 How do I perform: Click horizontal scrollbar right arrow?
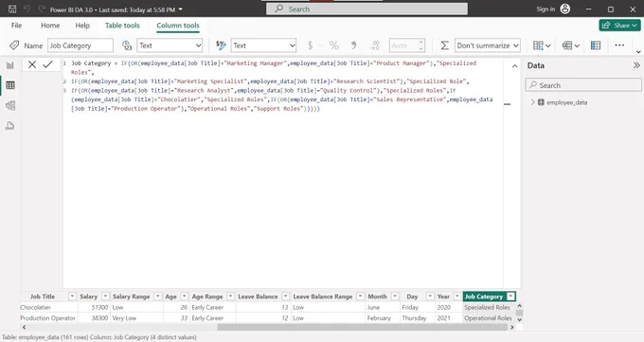[512, 327]
